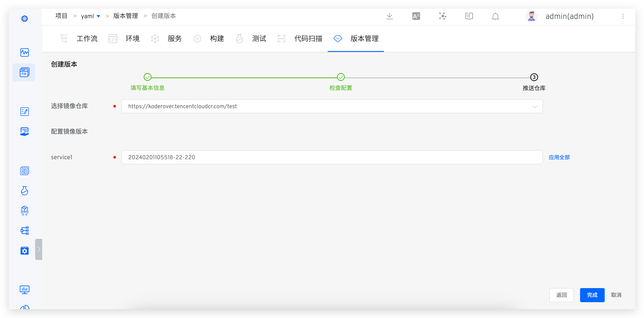Click the 返回 button

point(561,295)
